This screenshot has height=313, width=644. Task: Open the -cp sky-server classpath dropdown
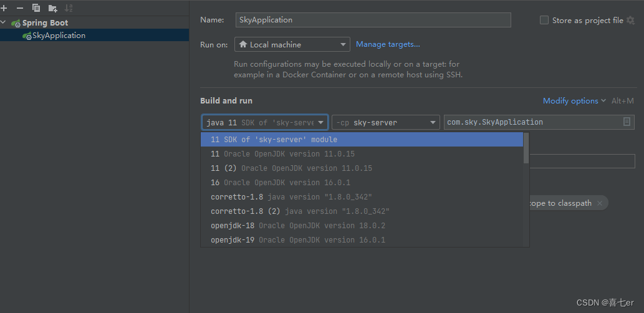click(386, 122)
